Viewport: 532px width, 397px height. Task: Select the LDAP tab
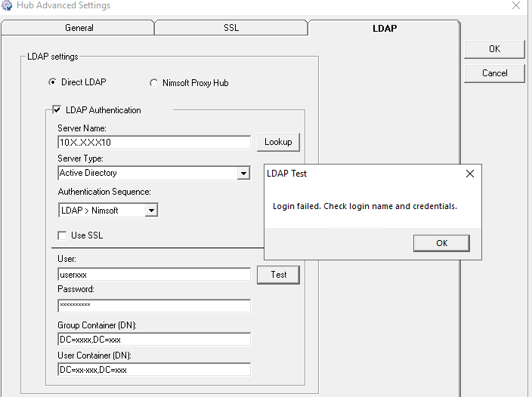(385, 28)
